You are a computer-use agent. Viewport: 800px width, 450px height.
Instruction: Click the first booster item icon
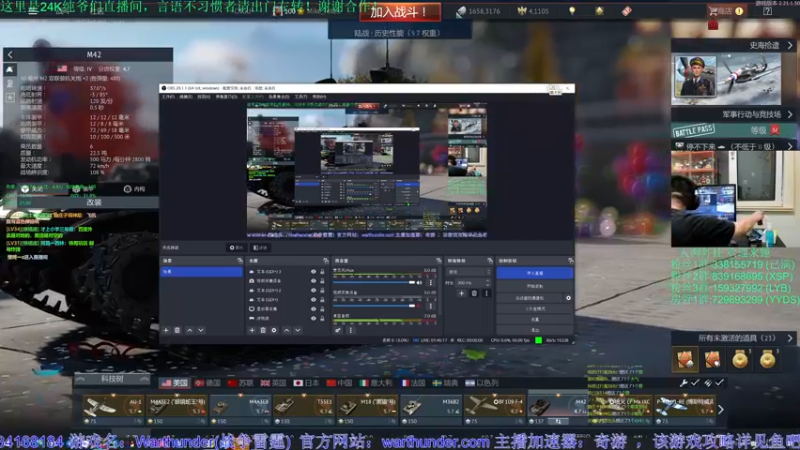(685, 359)
